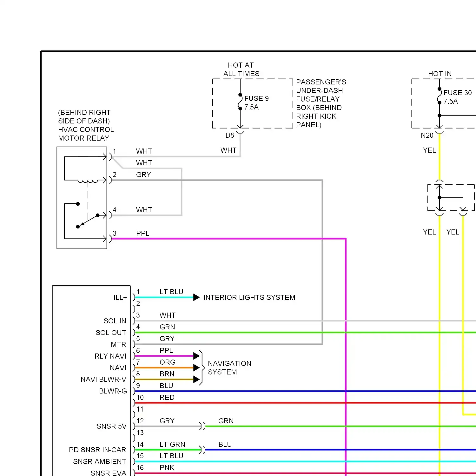Click the RED wire label at pin 10
This screenshot has height=476, width=476.
point(167,397)
